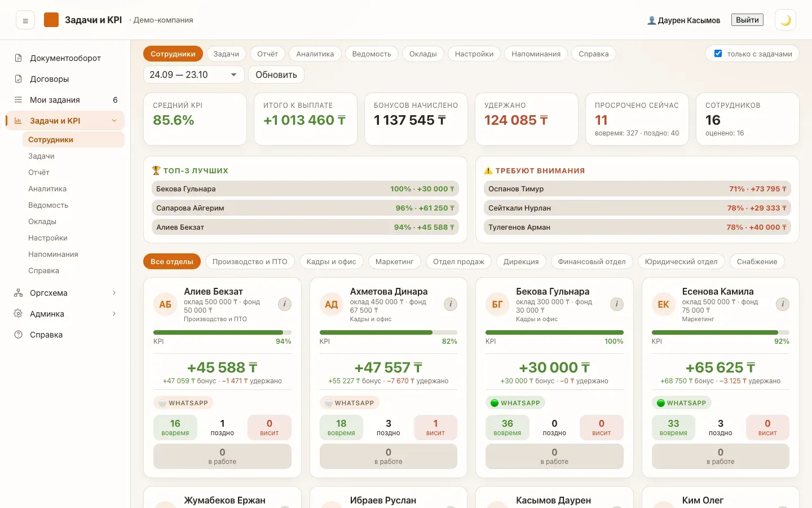Image resolution: width=812 pixels, height=508 pixels.
Task: Open Сапарова Айгерим row in Топ-3 лучших
Action: pyautogui.click(x=305, y=208)
